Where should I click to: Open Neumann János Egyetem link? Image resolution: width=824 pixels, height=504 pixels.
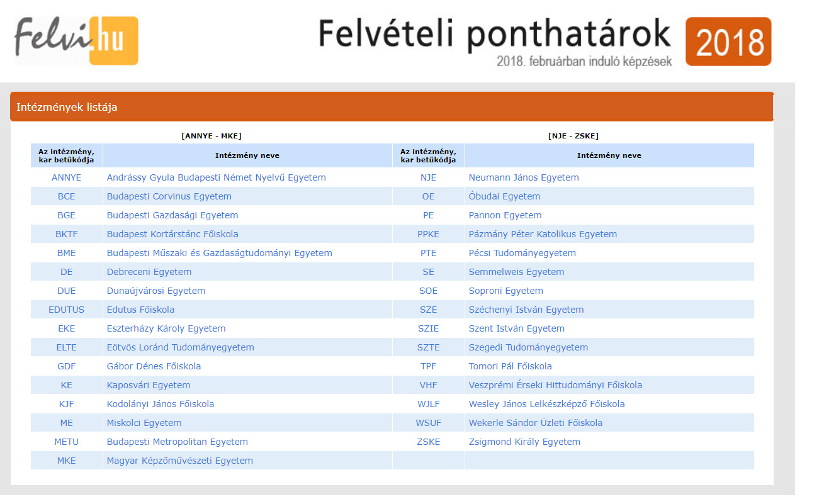coord(524,177)
